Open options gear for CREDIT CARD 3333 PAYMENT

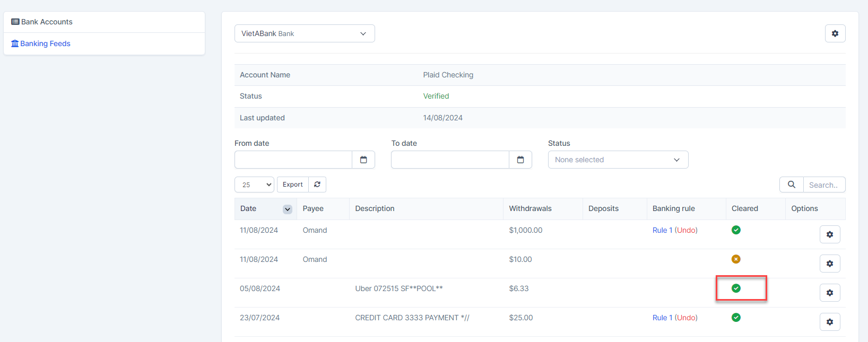coord(830,322)
